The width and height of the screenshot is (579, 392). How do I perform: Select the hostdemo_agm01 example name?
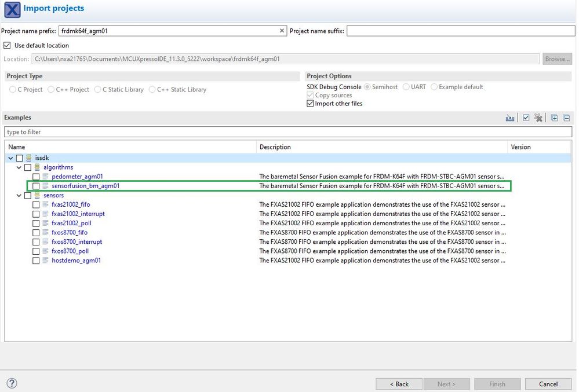(76, 261)
